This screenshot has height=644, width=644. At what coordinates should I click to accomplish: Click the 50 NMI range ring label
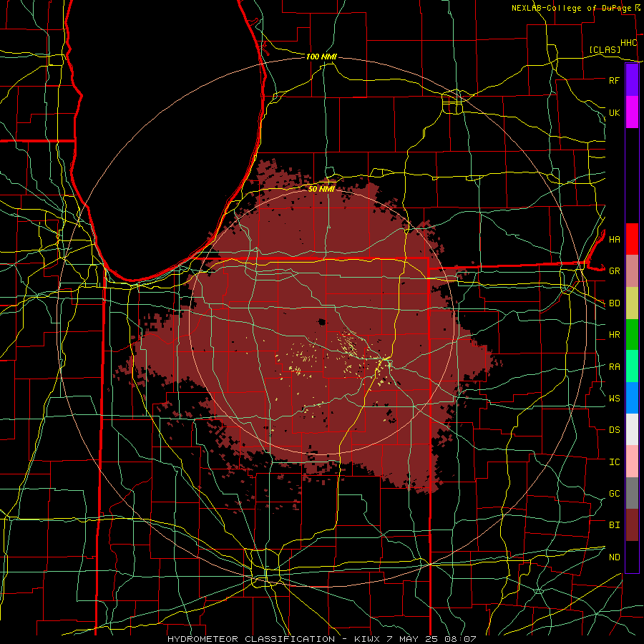coord(321,189)
